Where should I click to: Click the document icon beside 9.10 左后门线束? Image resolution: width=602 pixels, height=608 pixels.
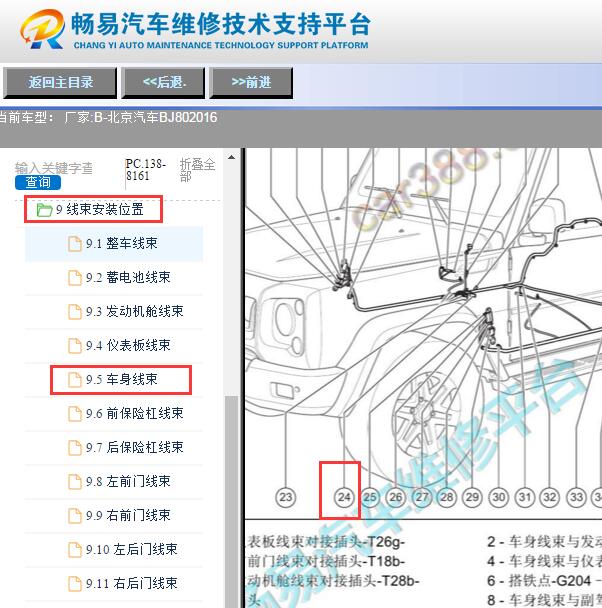click(74, 549)
